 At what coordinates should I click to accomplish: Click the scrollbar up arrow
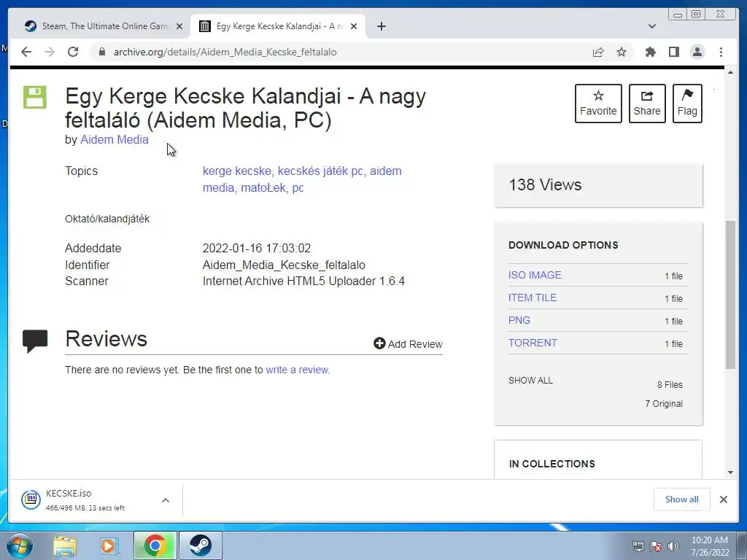point(730,72)
